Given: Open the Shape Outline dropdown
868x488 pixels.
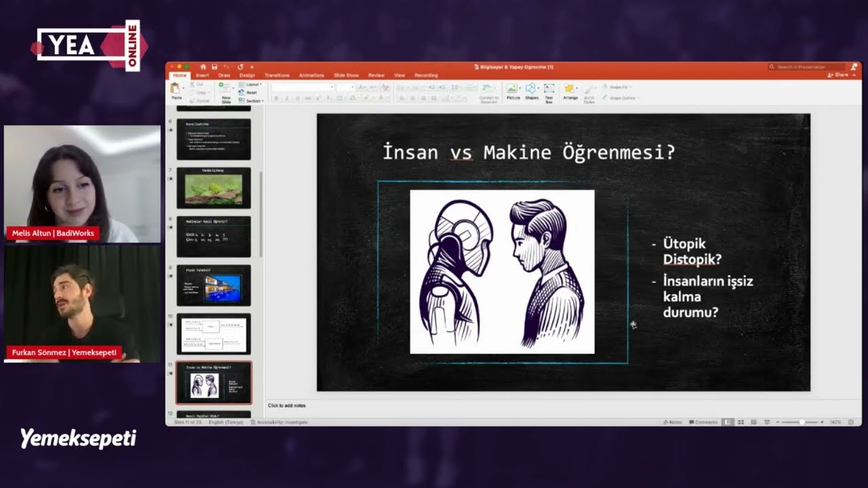Looking at the screenshot, I should coord(619,98).
